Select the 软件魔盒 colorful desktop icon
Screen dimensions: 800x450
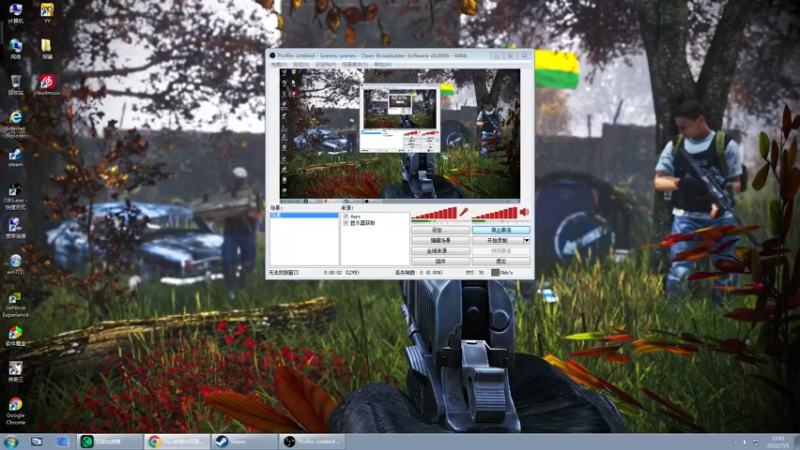point(15,336)
